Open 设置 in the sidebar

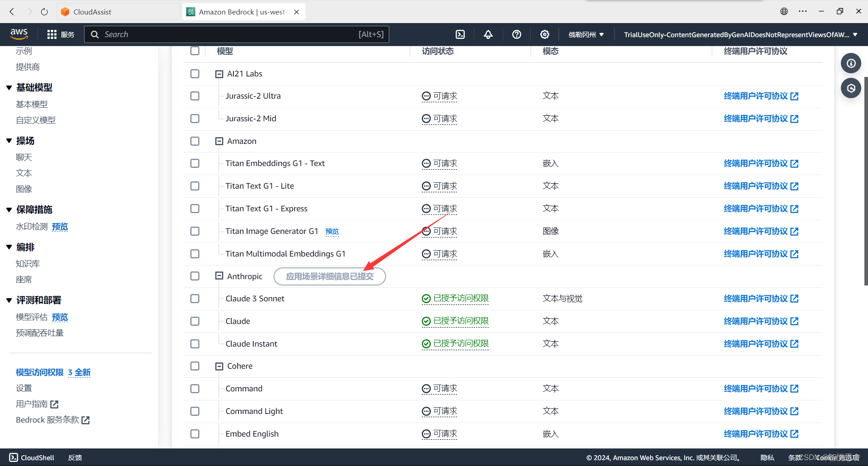[x=24, y=388]
